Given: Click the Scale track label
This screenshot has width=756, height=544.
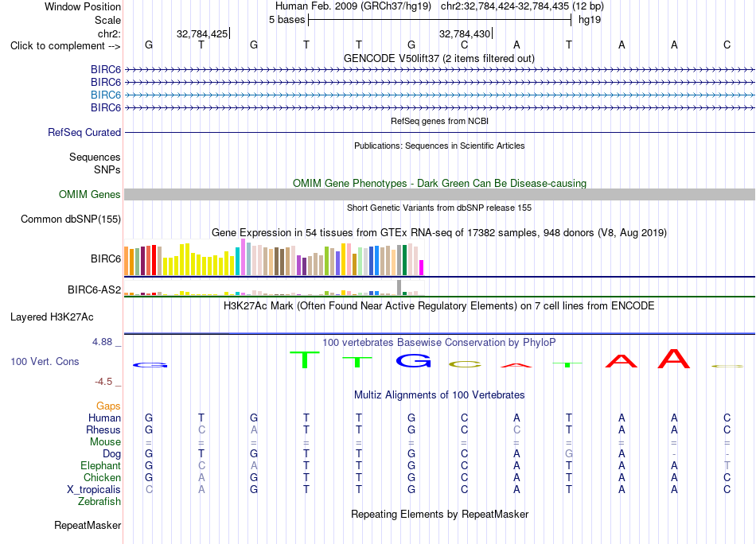Looking at the screenshot, I should pyautogui.click(x=107, y=20).
